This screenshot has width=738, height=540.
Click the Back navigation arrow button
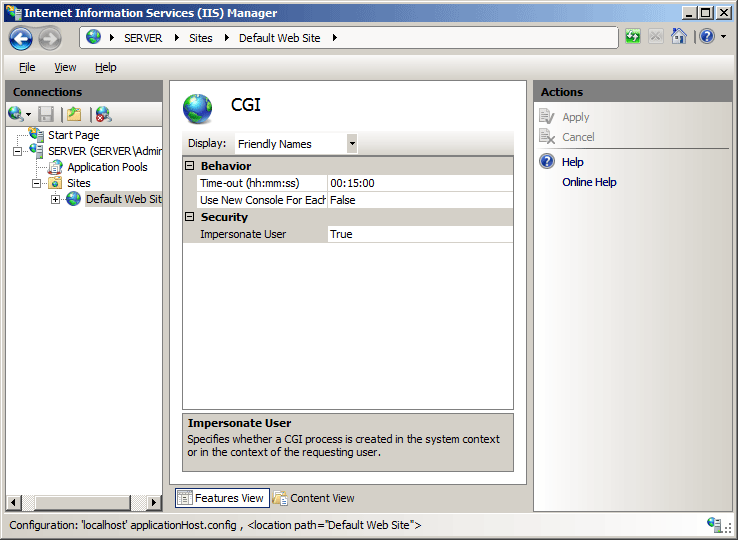pos(22,38)
